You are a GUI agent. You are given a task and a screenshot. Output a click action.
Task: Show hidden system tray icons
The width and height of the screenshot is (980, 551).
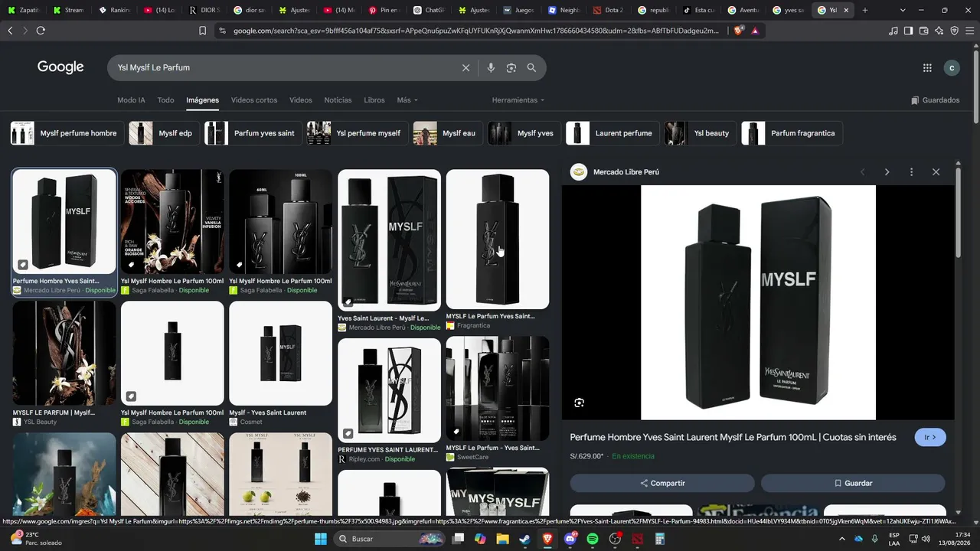[842, 539]
